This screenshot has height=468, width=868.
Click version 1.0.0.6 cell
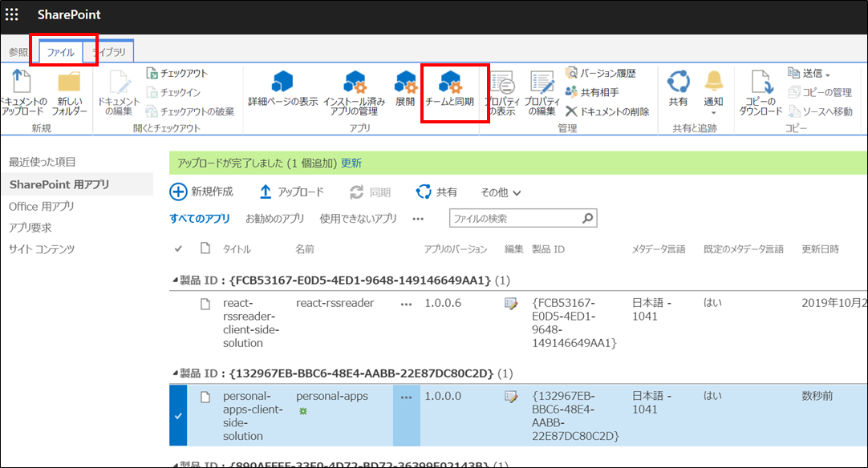[x=443, y=303]
